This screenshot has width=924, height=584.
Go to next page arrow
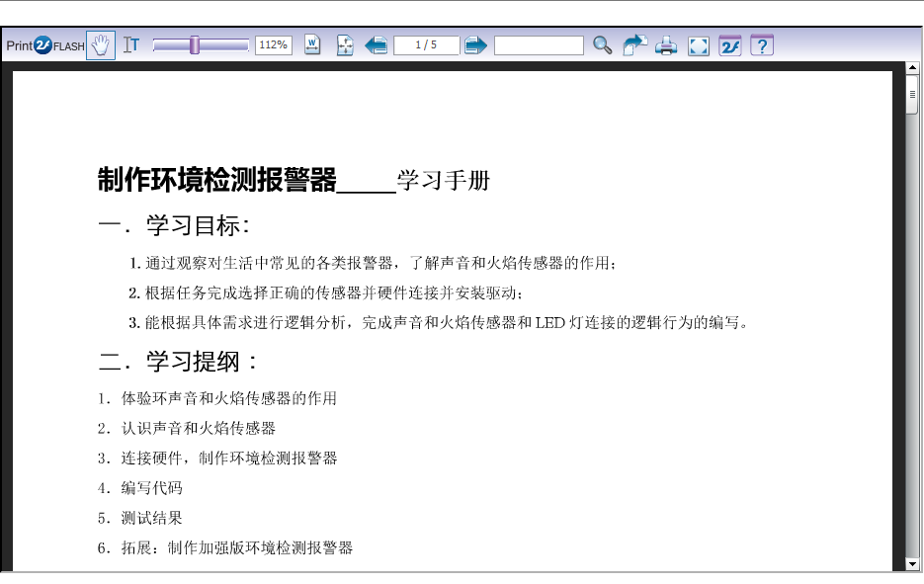pos(475,45)
